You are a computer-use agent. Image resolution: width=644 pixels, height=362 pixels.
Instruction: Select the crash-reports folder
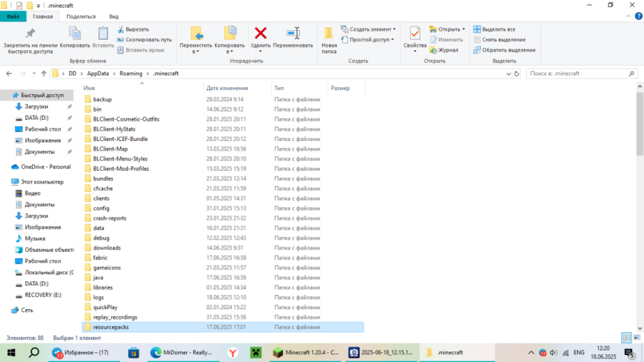click(109, 218)
